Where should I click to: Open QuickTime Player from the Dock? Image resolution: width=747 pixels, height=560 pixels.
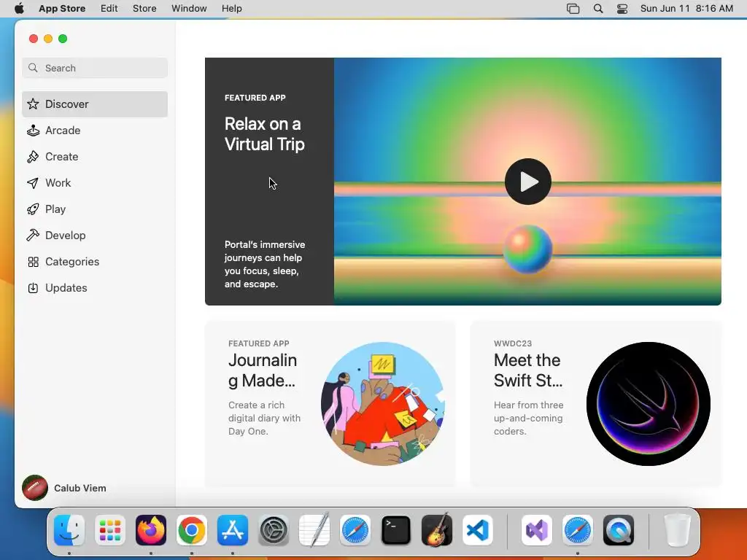[x=619, y=530]
